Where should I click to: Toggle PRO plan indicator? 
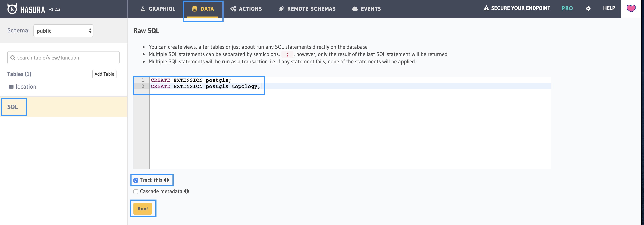568,9
